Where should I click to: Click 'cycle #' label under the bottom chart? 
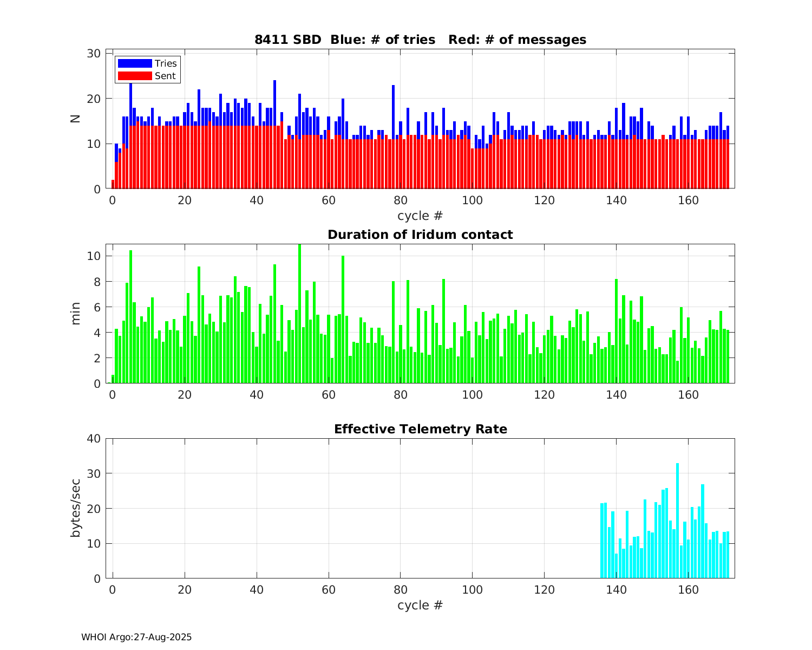tap(420, 605)
